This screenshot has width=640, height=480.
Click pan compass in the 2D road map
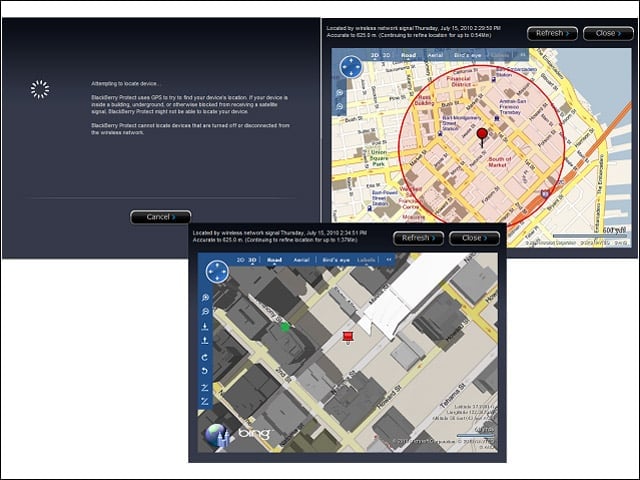351,67
